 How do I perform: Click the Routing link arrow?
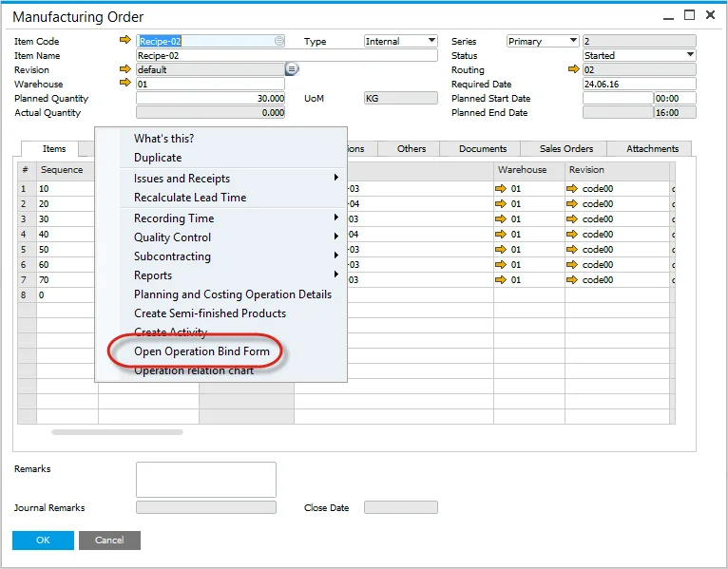coord(574,69)
